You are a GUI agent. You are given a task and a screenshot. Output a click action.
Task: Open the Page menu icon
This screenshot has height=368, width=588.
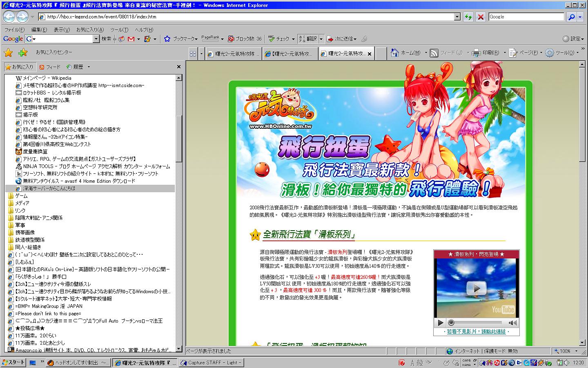click(x=513, y=53)
